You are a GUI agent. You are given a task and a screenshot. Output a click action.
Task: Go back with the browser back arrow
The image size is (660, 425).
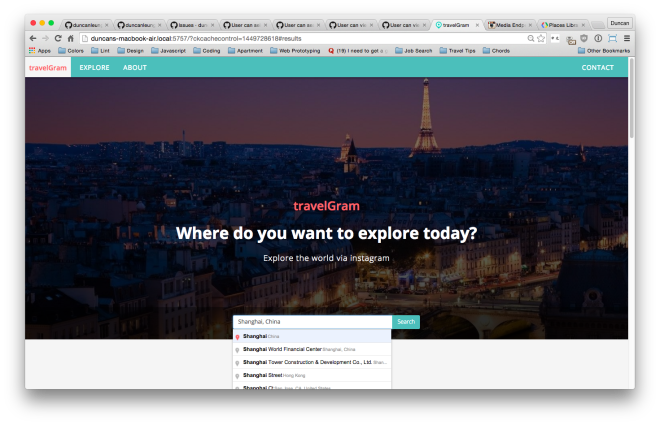(x=33, y=38)
